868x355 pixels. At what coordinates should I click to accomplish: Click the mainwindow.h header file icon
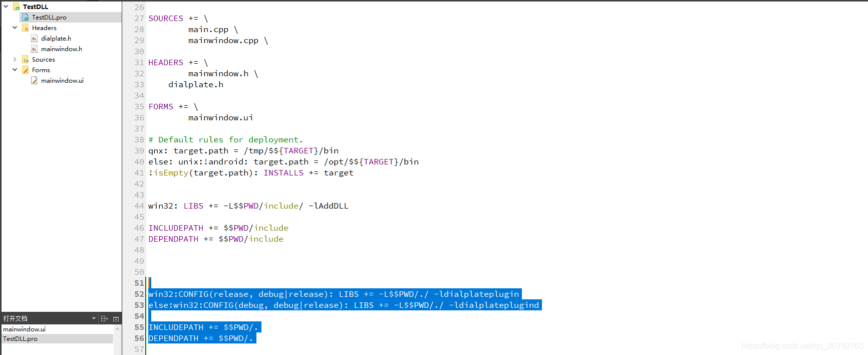tap(35, 49)
